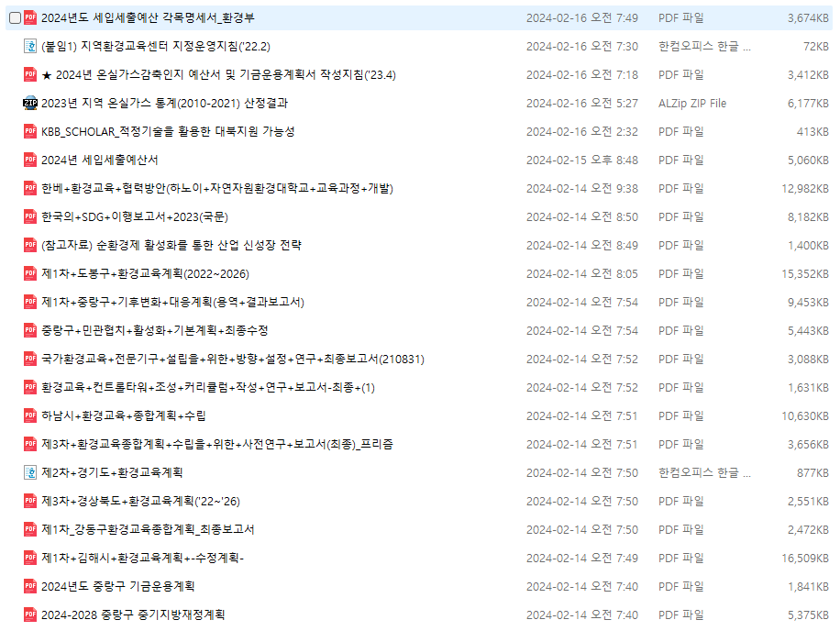Click the PDF icon beside 2024년도 세입세출예산 각목명세서_환경부

[x=28, y=17]
